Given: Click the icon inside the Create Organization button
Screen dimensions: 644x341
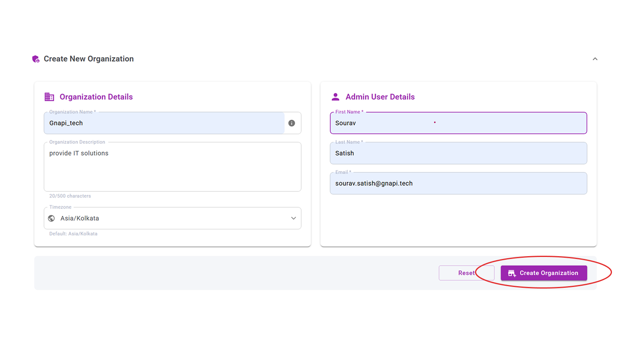Looking at the screenshot, I should [x=511, y=273].
